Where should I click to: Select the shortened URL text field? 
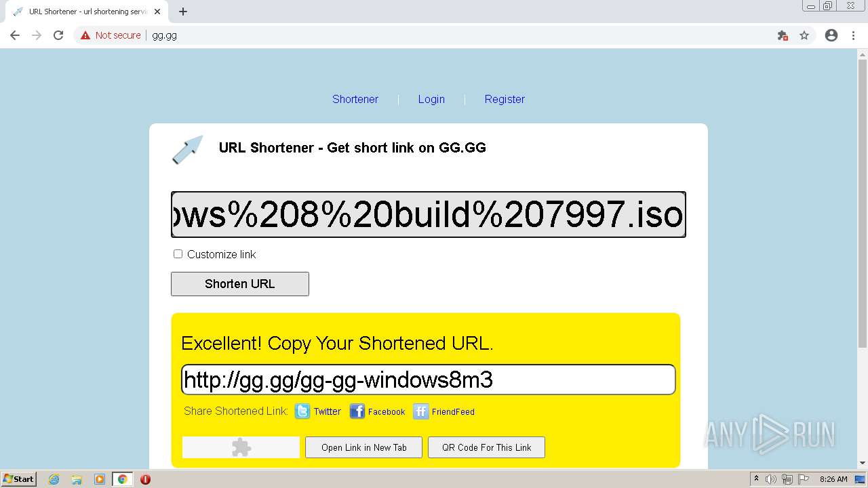[x=429, y=380]
